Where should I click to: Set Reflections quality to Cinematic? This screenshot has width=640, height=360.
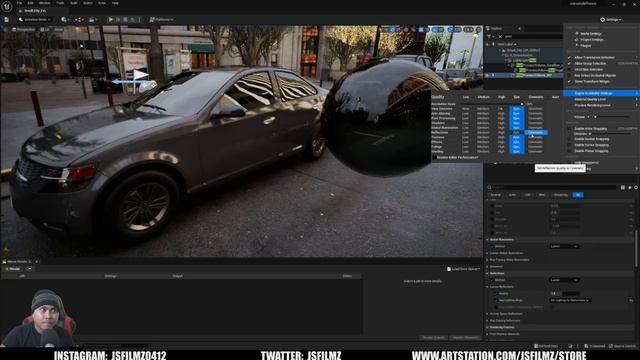click(536, 132)
